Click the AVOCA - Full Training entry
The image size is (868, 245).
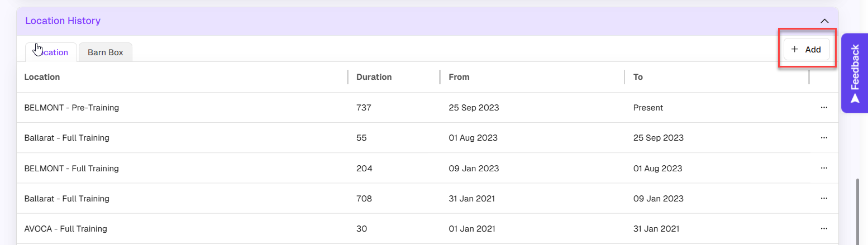[66, 228]
